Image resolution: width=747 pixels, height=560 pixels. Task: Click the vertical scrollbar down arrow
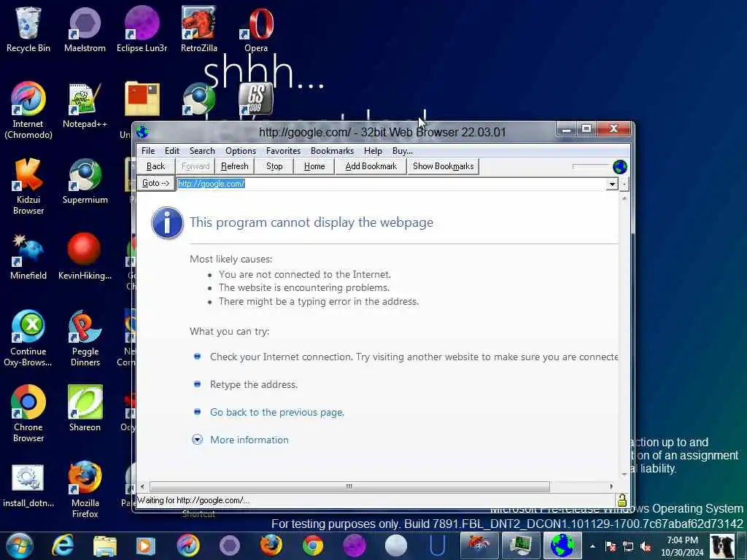(x=624, y=474)
